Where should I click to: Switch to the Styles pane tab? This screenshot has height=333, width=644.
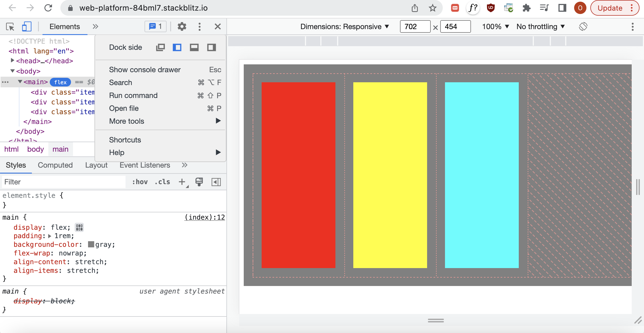pyautogui.click(x=16, y=165)
